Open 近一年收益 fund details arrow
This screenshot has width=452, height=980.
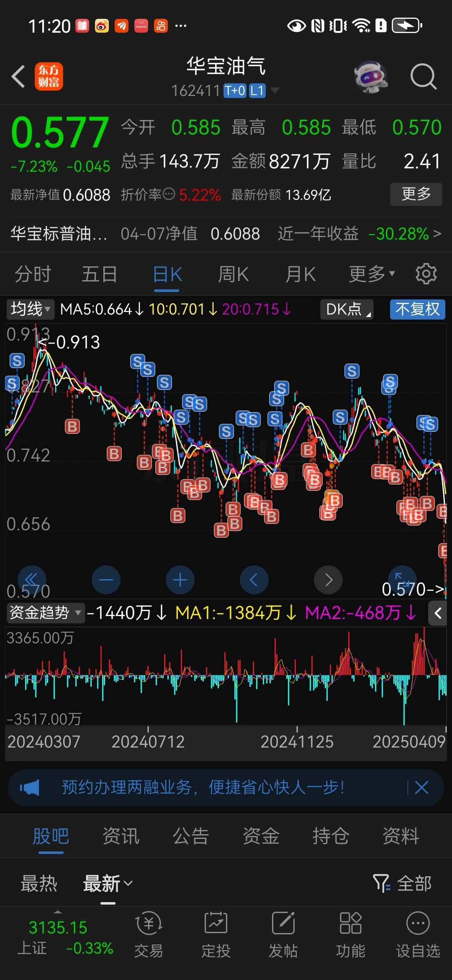pos(437,233)
